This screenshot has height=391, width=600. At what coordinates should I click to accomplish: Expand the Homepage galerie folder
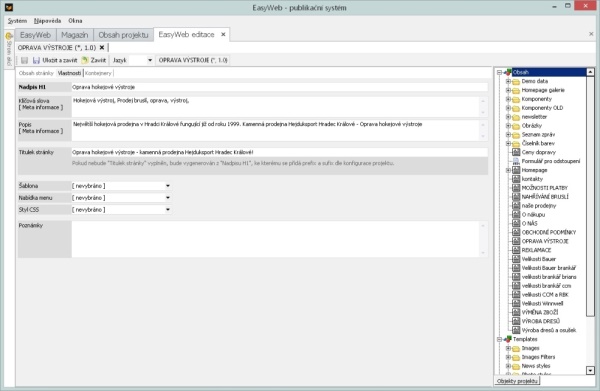click(508, 90)
